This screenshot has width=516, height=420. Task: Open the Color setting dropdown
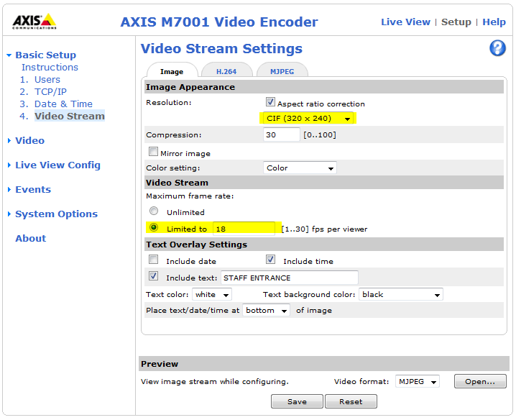[x=300, y=168]
